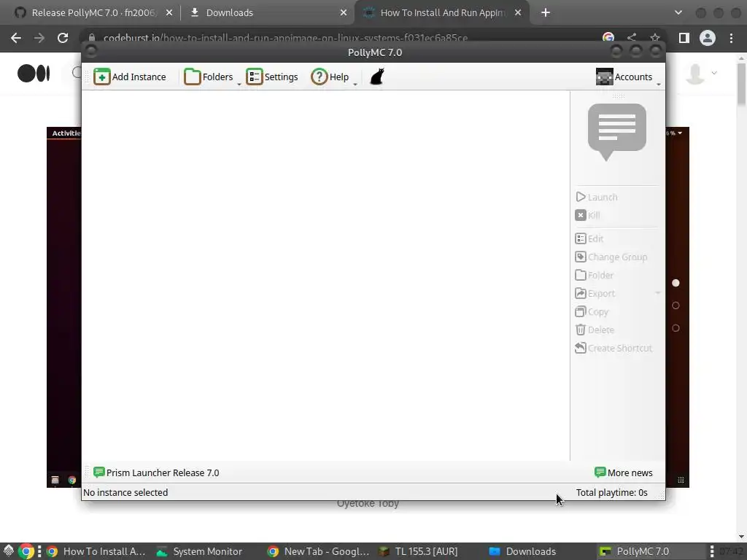The height and width of the screenshot is (560, 747).
Task: Open a new browser tab
Action: pyautogui.click(x=546, y=13)
